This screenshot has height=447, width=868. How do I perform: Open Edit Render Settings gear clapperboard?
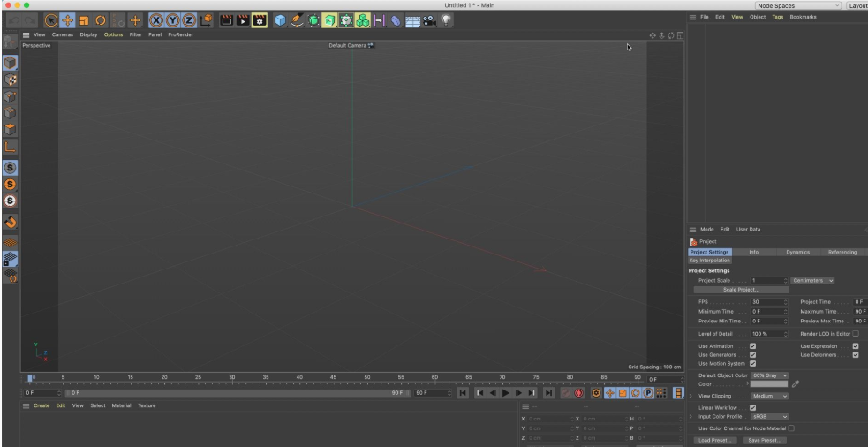click(x=260, y=20)
